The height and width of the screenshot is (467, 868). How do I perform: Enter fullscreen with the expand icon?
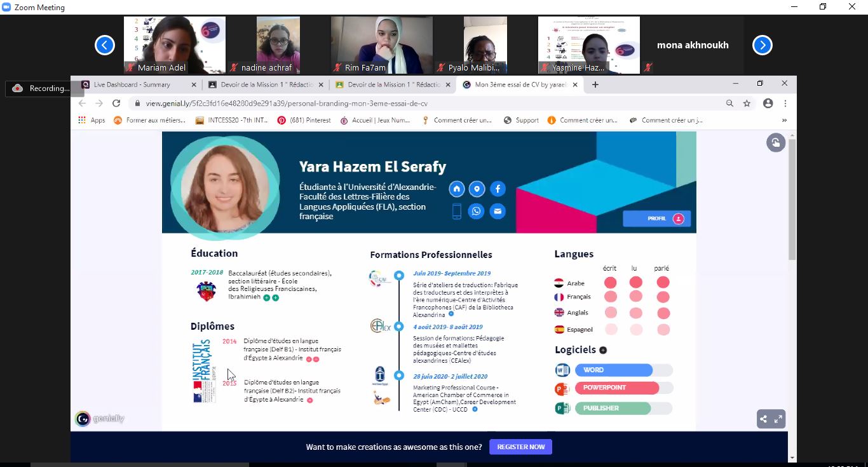(x=778, y=419)
